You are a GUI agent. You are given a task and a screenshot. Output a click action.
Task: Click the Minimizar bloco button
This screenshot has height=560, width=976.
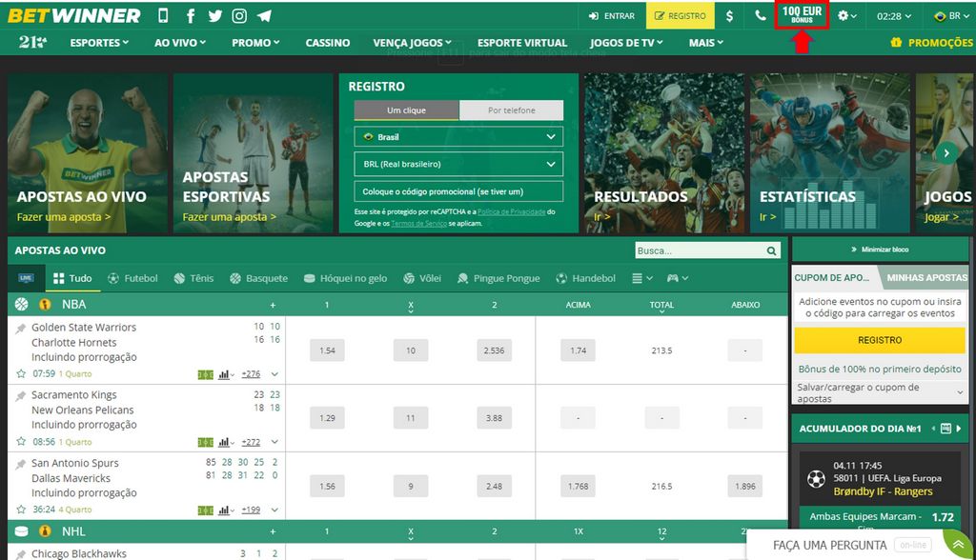tap(880, 249)
